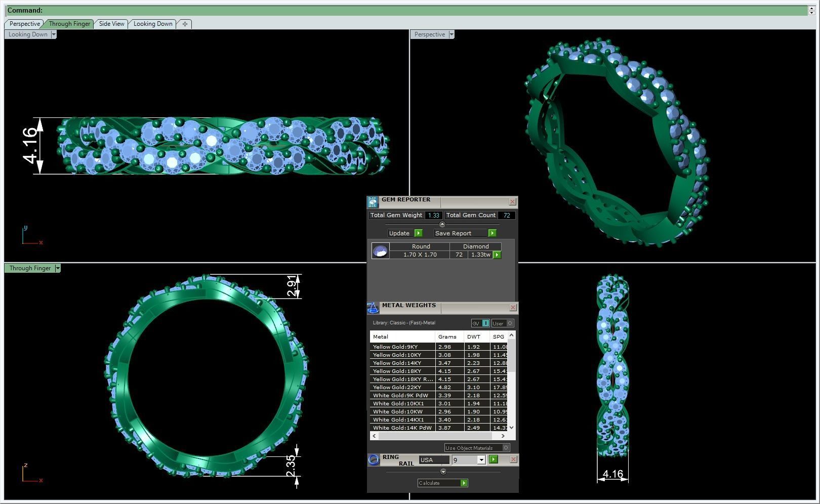This screenshot has height=504, width=820.
Task: Select the Yellow Gold:14KY row
Action: coord(439,363)
